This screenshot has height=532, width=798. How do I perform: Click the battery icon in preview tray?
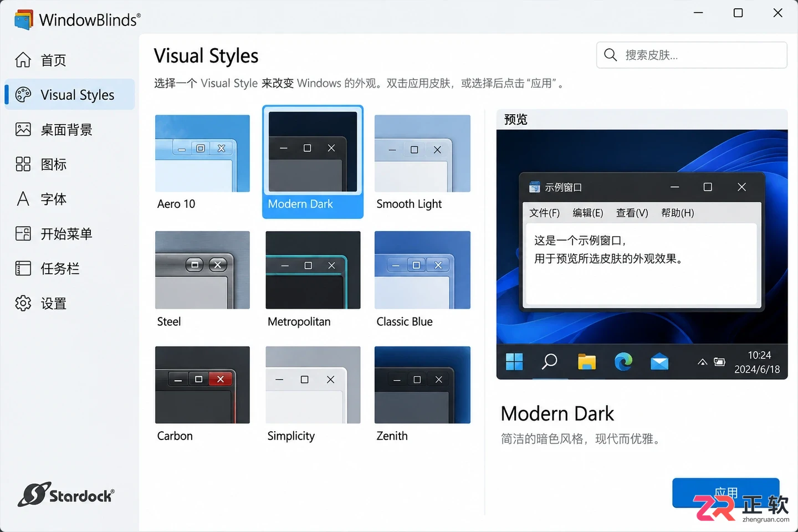click(719, 362)
